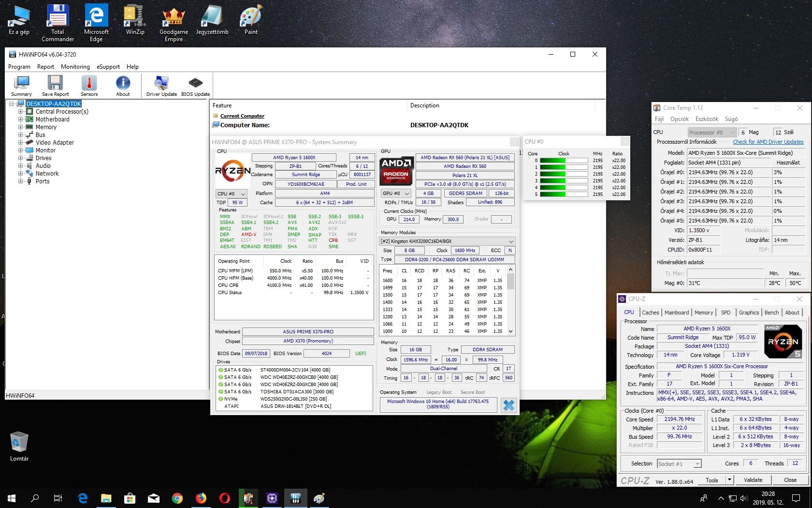Open Chrome from taskbar
The width and height of the screenshot is (812, 508).
pyautogui.click(x=177, y=498)
